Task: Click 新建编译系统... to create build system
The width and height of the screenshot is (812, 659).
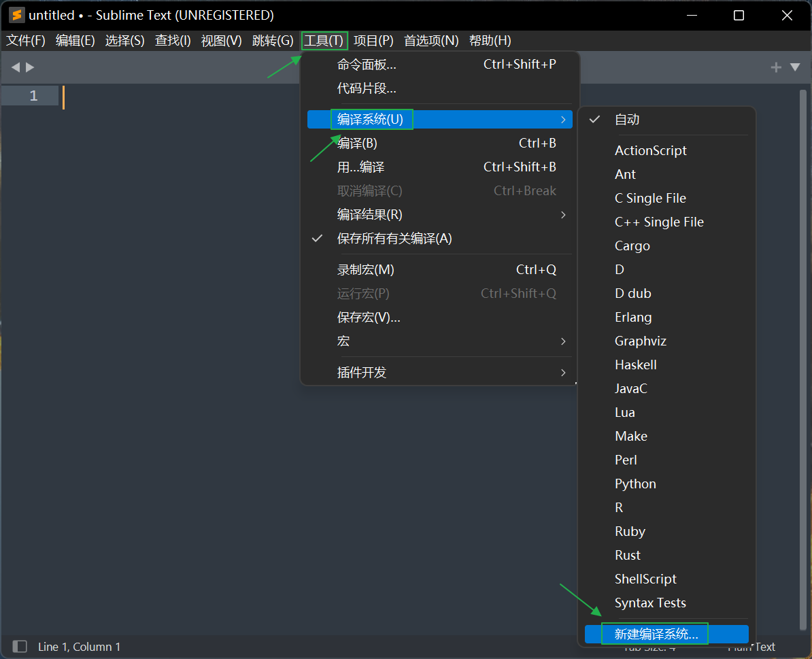Action: (666, 634)
